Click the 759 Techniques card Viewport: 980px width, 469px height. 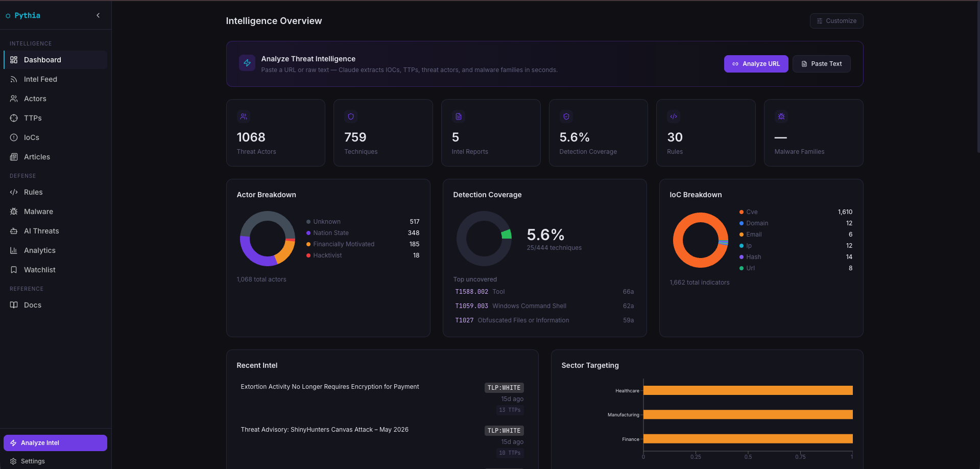383,133
